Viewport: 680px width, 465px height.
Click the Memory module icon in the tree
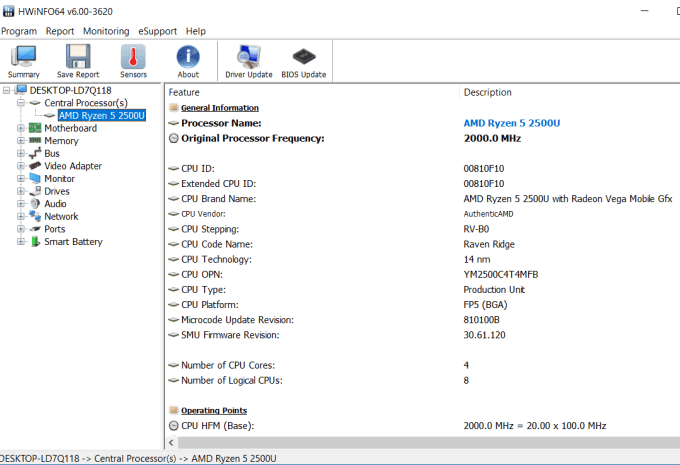35,141
